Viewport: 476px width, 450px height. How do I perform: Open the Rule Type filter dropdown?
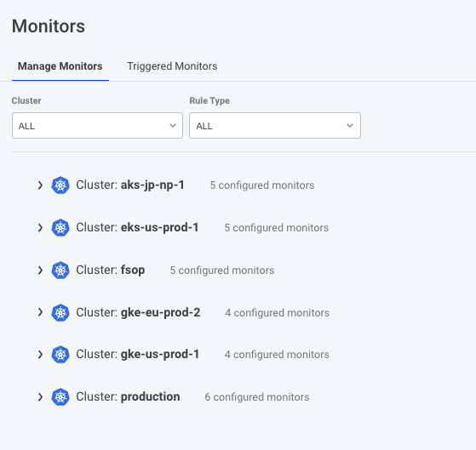(275, 126)
